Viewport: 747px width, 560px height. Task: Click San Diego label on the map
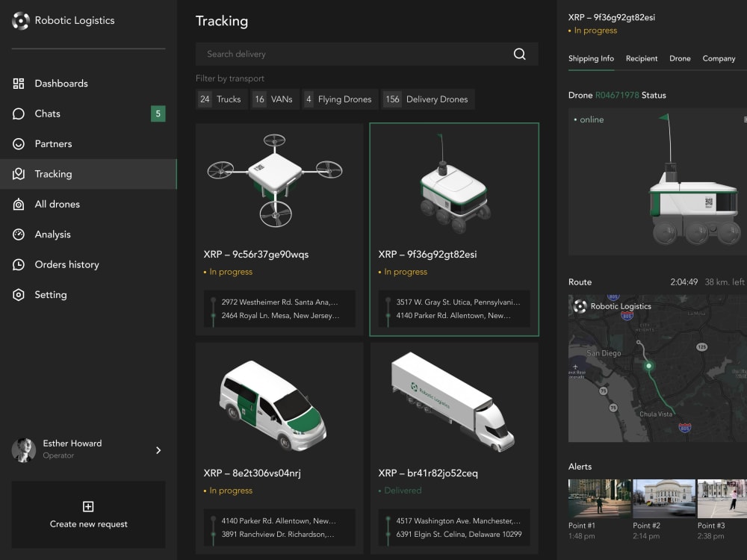(x=604, y=353)
